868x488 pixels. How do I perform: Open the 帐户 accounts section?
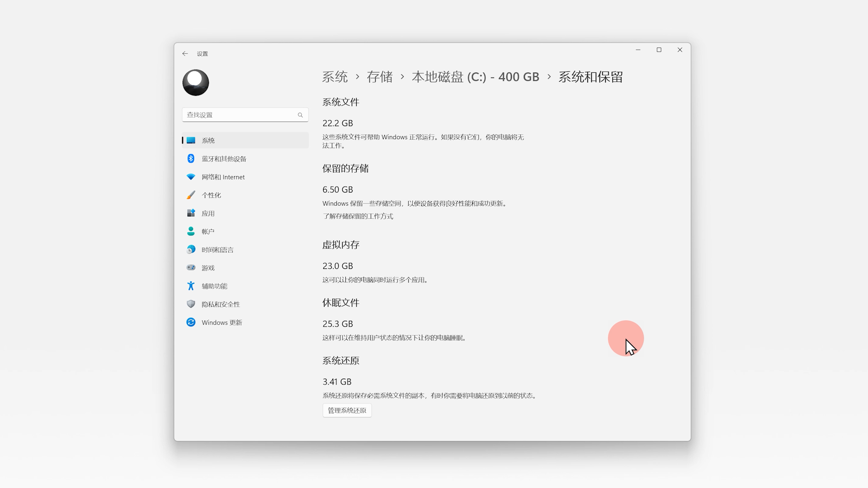(208, 231)
